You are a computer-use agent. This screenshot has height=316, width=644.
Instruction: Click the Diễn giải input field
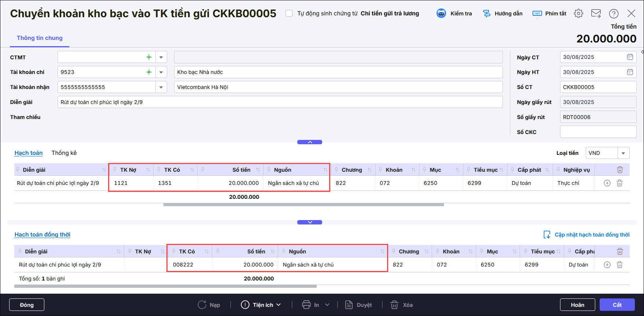pyautogui.click(x=280, y=102)
